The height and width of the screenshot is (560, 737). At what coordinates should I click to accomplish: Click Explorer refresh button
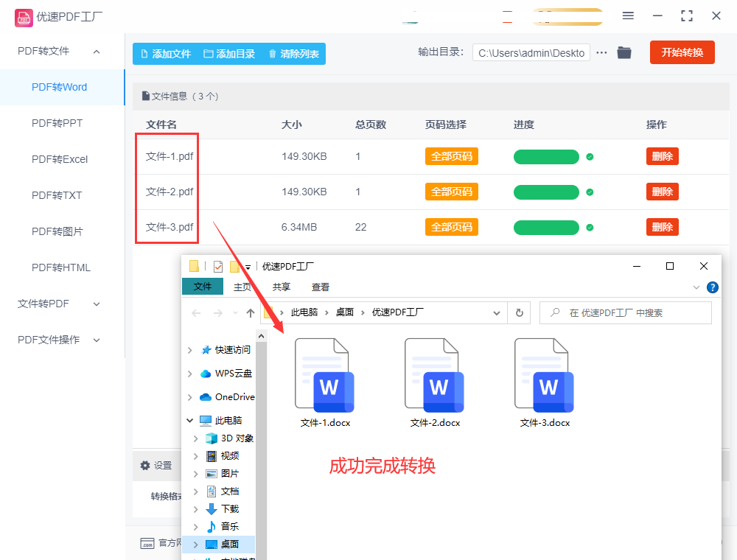[x=520, y=313]
